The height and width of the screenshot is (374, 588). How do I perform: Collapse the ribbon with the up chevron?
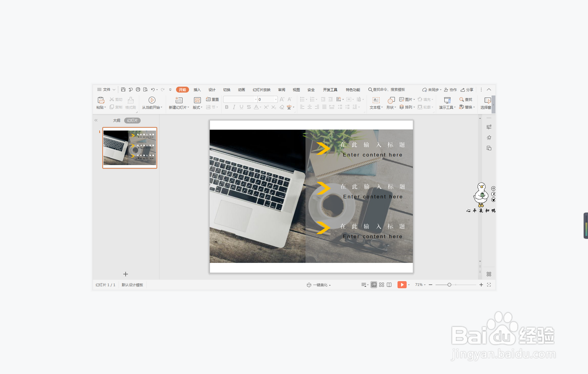click(489, 90)
